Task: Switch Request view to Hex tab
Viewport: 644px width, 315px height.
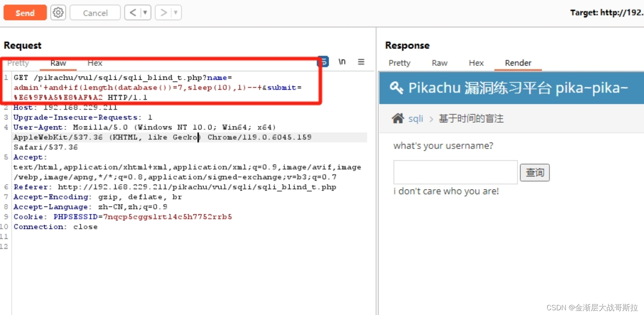Action: point(95,63)
